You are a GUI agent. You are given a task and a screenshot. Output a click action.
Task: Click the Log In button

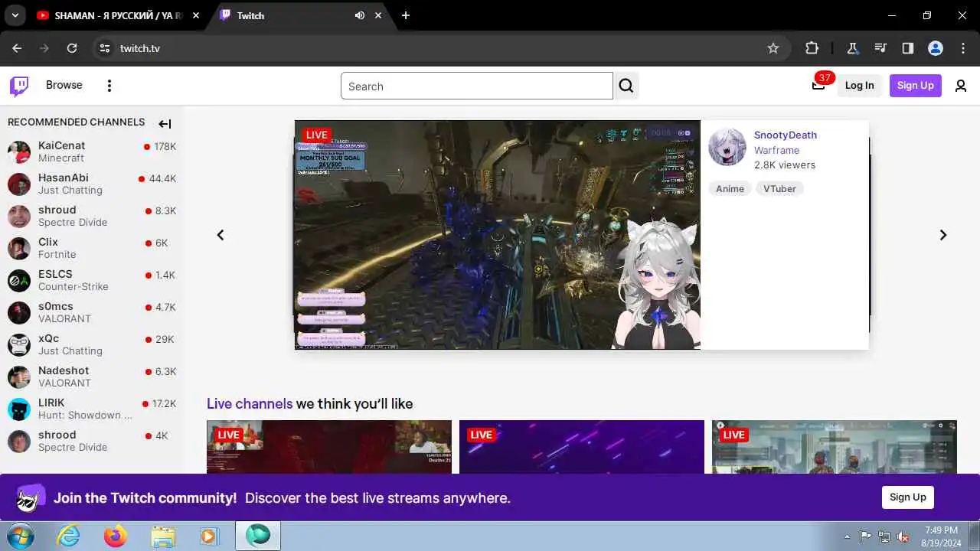tap(859, 86)
